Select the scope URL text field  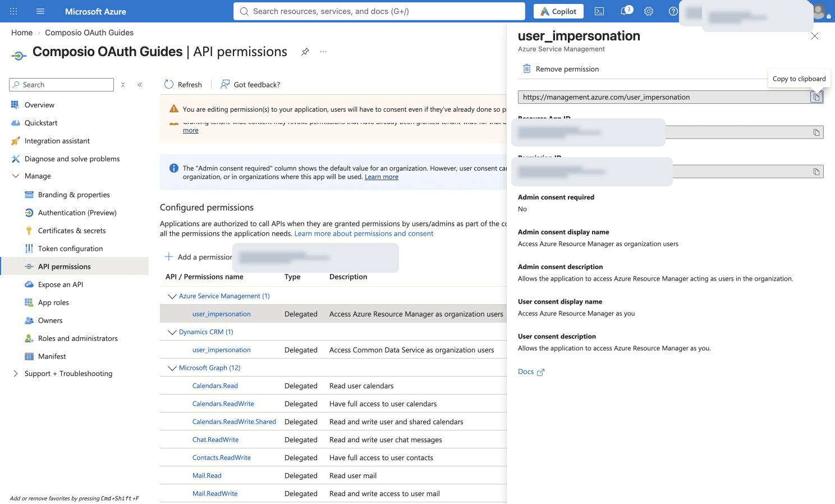(x=664, y=97)
